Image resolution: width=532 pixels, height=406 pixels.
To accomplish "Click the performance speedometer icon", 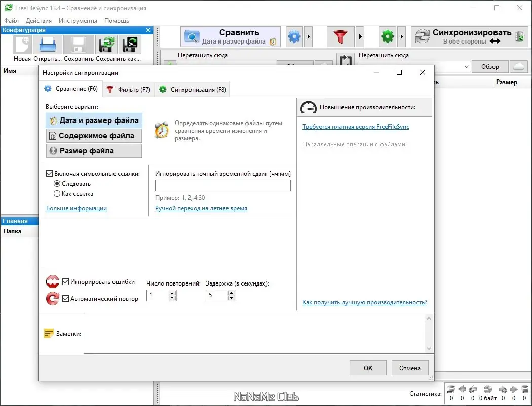I will coord(309,107).
